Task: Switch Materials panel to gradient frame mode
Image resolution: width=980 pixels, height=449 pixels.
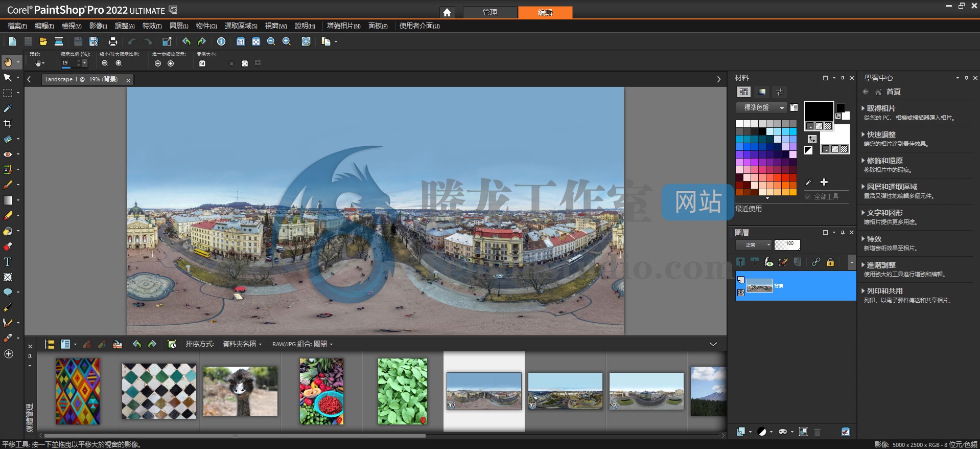Action: point(762,92)
